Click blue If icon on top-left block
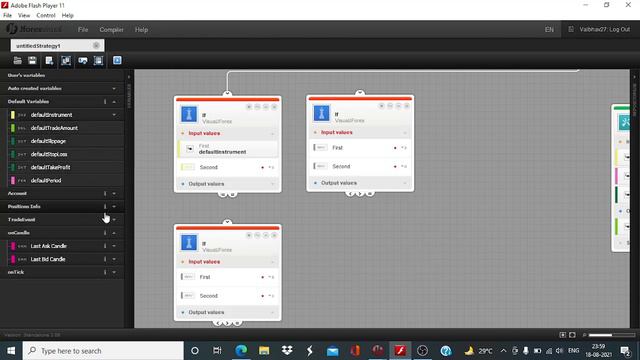640x360 pixels. coord(189,114)
